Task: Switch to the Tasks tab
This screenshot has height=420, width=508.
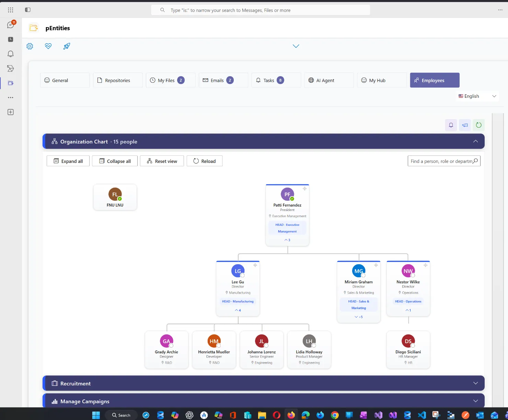Action: [x=276, y=80]
